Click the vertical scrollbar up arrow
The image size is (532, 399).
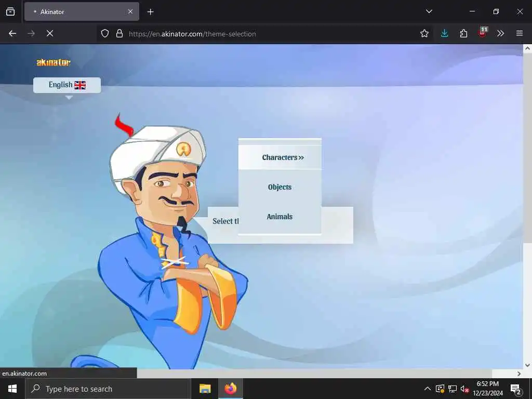point(527,48)
